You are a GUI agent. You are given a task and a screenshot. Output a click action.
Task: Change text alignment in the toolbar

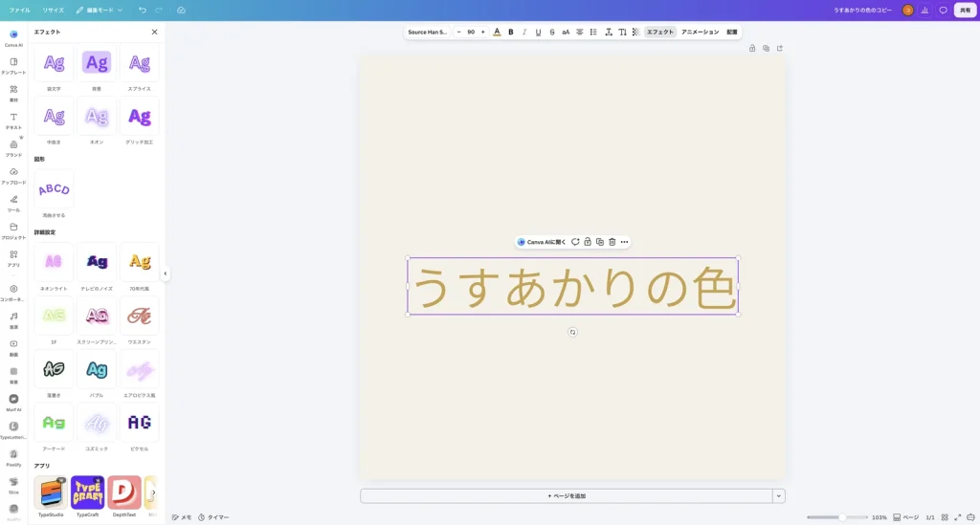click(579, 32)
